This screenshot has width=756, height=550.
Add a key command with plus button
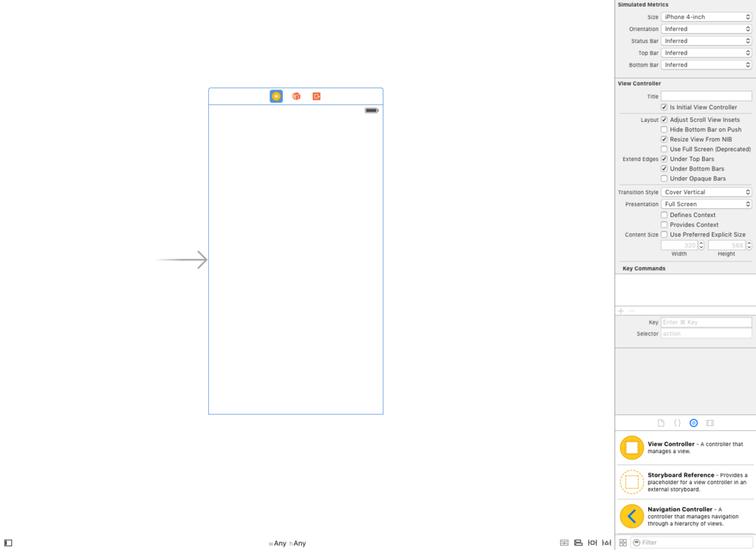pos(621,311)
